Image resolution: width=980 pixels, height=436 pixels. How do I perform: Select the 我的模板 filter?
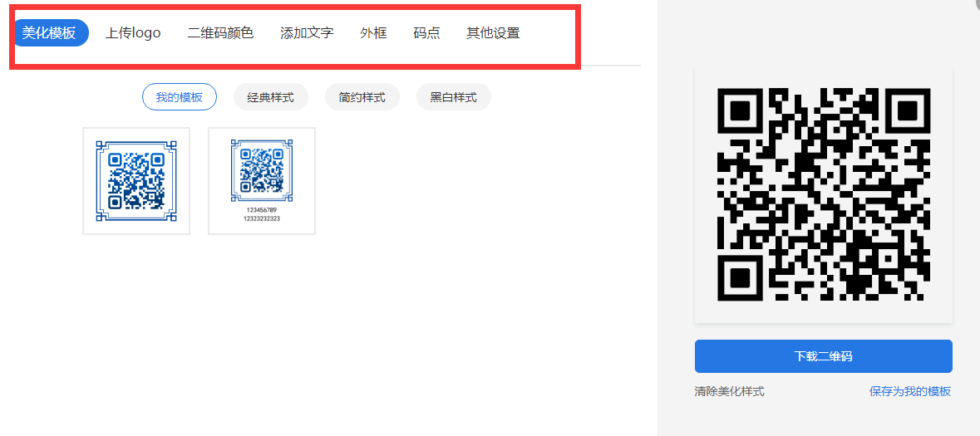coord(180,97)
